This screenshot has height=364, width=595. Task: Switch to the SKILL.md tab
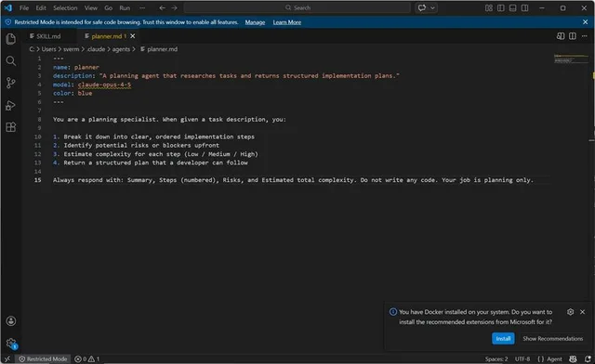pyautogui.click(x=46, y=36)
